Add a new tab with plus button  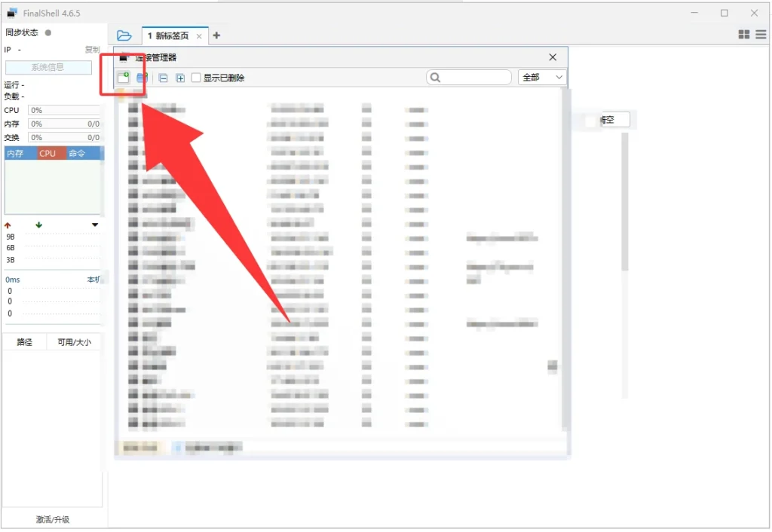[216, 35]
